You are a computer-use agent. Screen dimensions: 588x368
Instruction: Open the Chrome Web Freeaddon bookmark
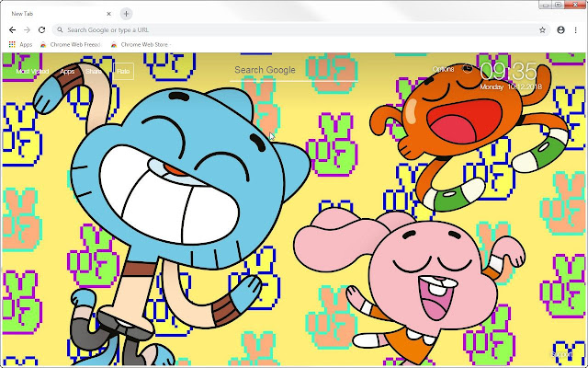(71, 44)
